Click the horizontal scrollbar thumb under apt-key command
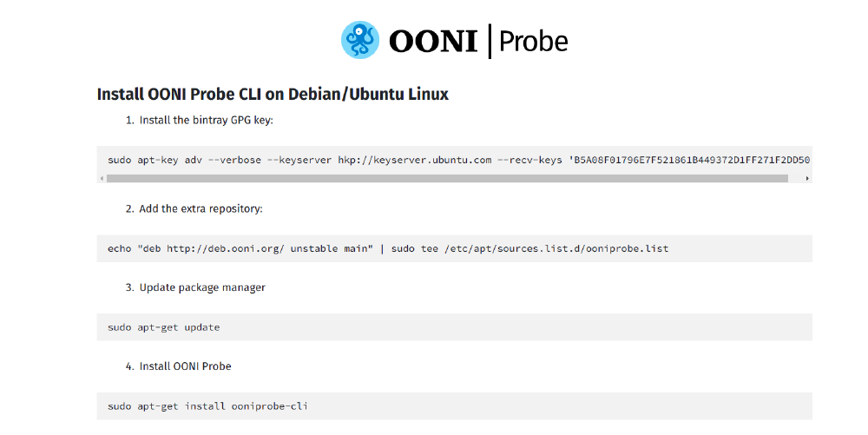 click(x=447, y=178)
